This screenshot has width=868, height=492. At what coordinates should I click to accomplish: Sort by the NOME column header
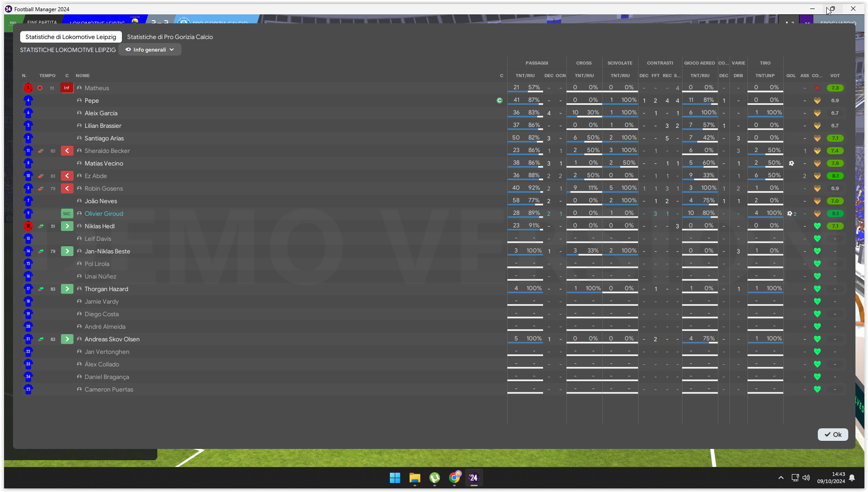[82, 75]
